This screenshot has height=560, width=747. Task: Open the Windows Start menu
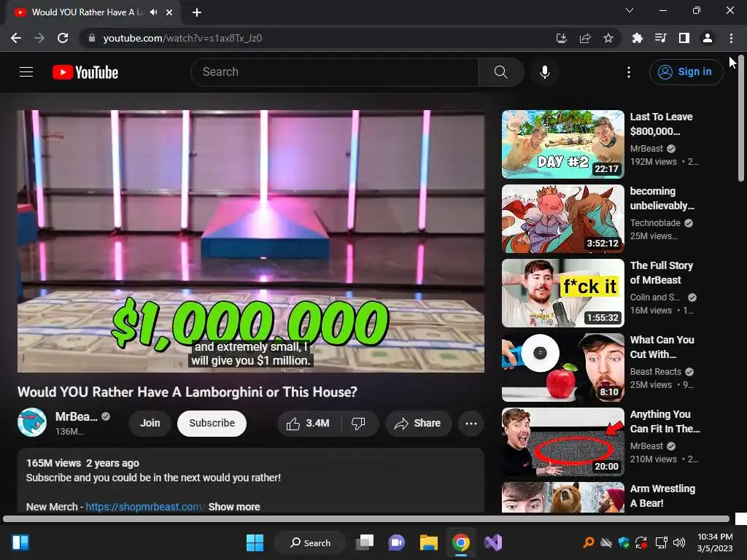[x=255, y=542]
